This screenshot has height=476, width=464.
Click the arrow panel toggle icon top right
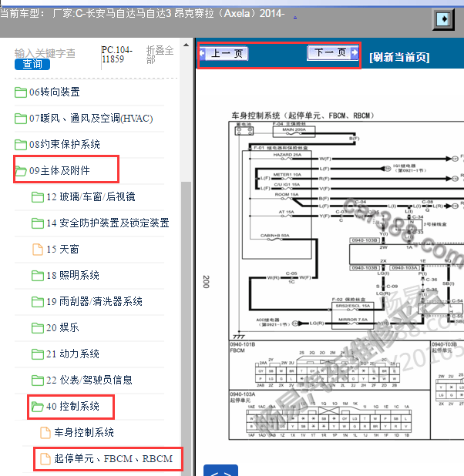pos(444,19)
